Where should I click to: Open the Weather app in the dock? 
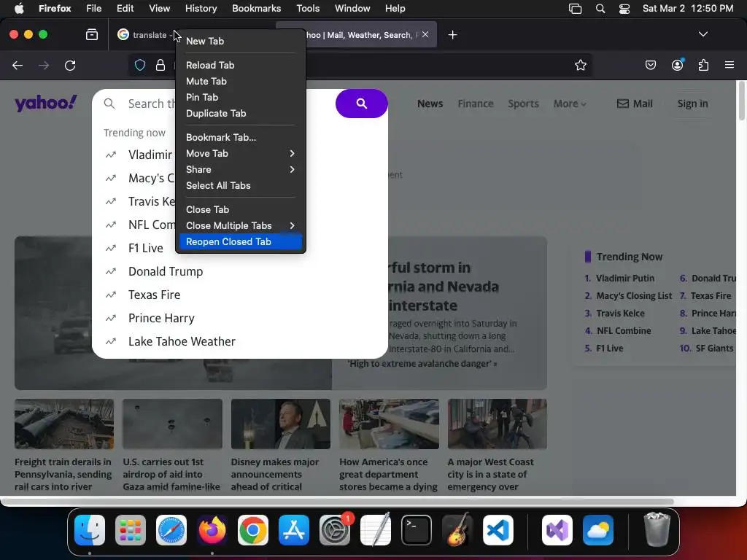598,530
